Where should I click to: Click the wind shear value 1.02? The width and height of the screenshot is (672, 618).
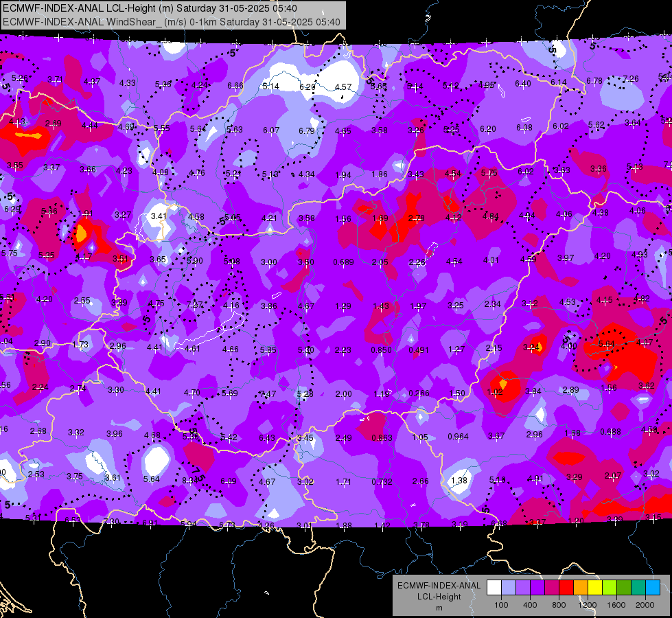(495, 391)
